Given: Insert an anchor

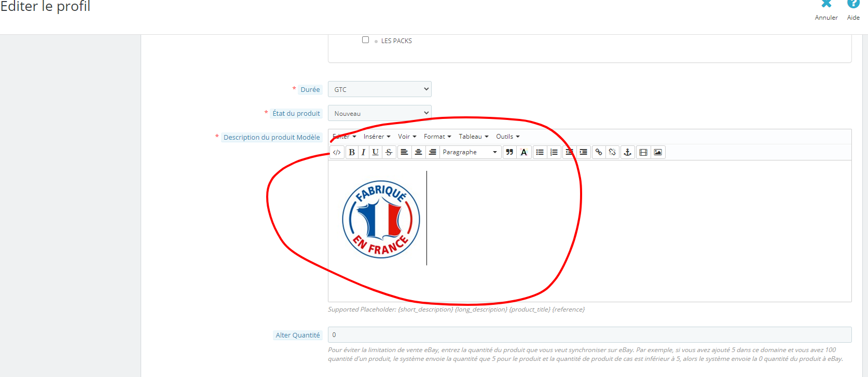Looking at the screenshot, I should (x=627, y=152).
